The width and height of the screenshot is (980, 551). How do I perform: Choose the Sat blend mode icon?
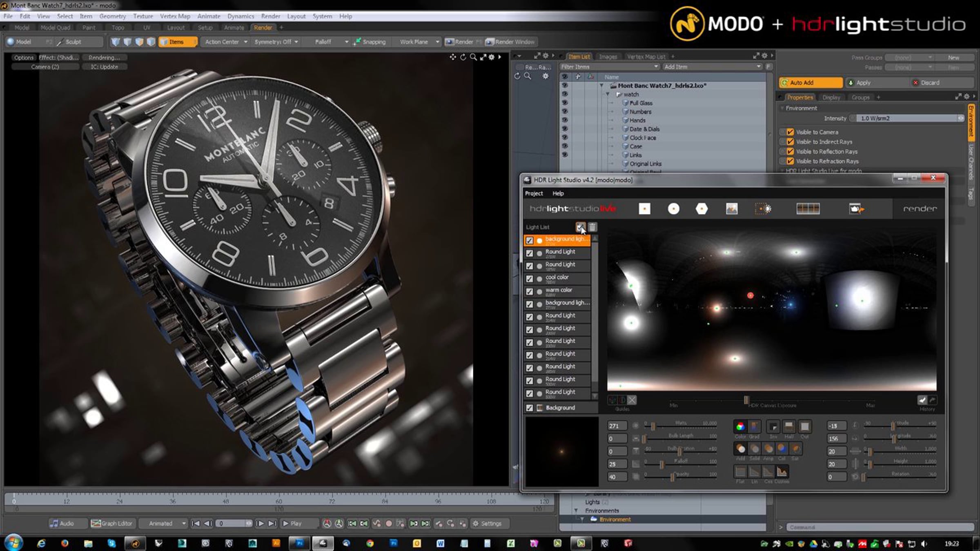[x=795, y=449]
